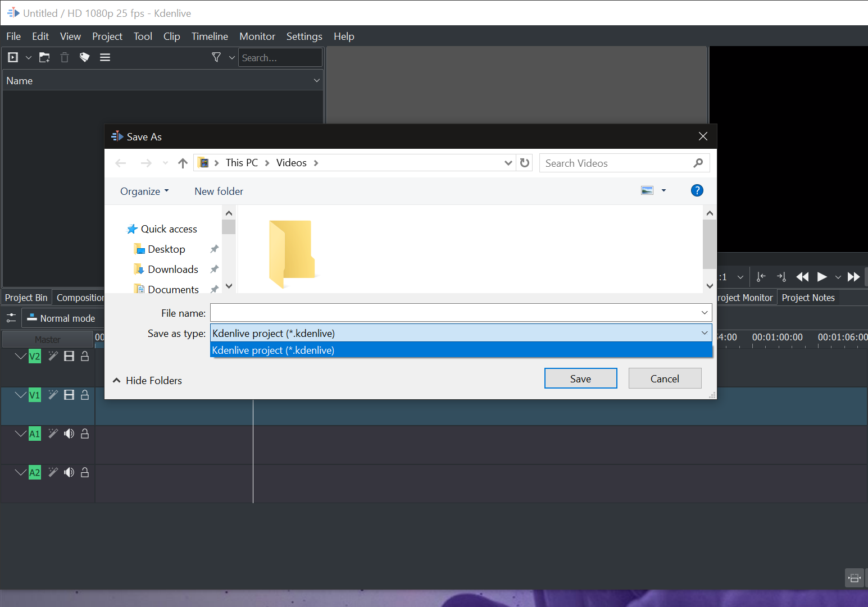Lock track V1

[85, 395]
